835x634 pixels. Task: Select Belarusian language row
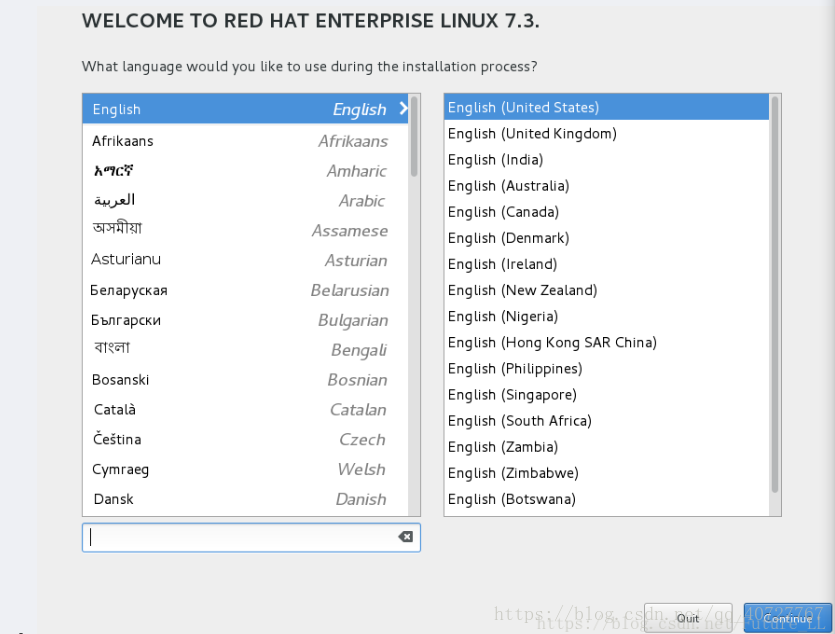pyautogui.click(x=245, y=290)
